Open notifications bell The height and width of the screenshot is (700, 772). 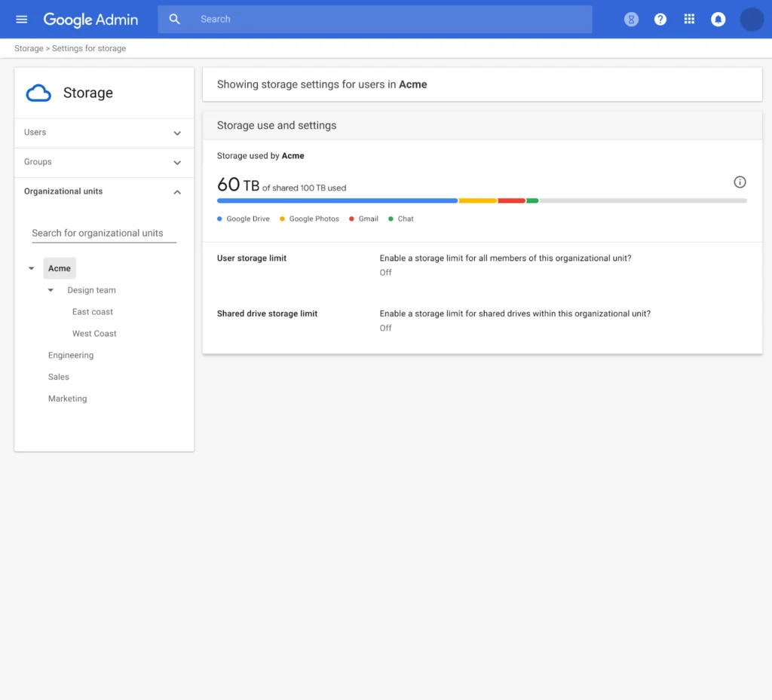(x=718, y=19)
